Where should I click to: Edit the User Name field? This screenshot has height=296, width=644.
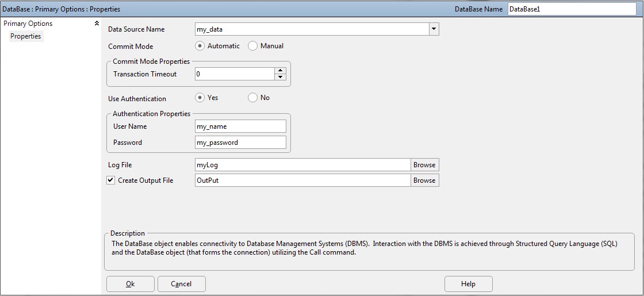coord(241,126)
